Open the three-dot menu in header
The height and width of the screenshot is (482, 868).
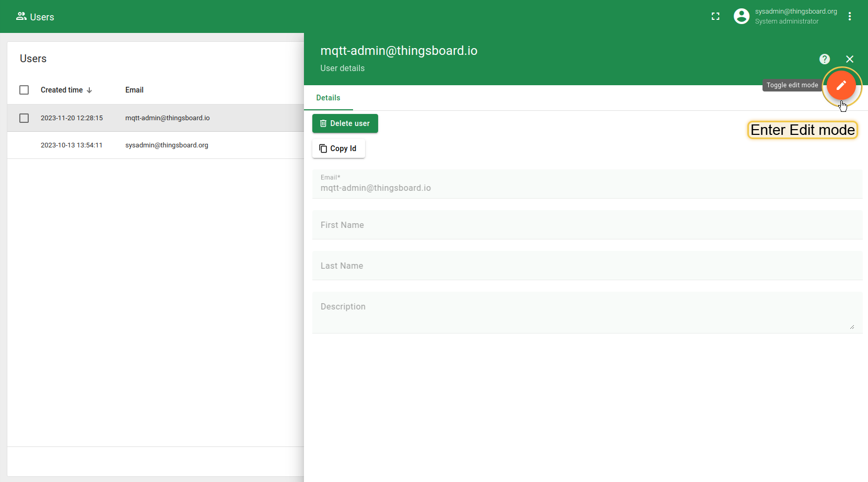point(850,17)
